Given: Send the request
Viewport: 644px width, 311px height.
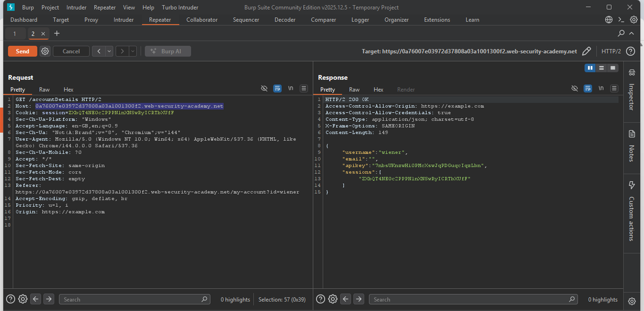Looking at the screenshot, I should [23, 51].
